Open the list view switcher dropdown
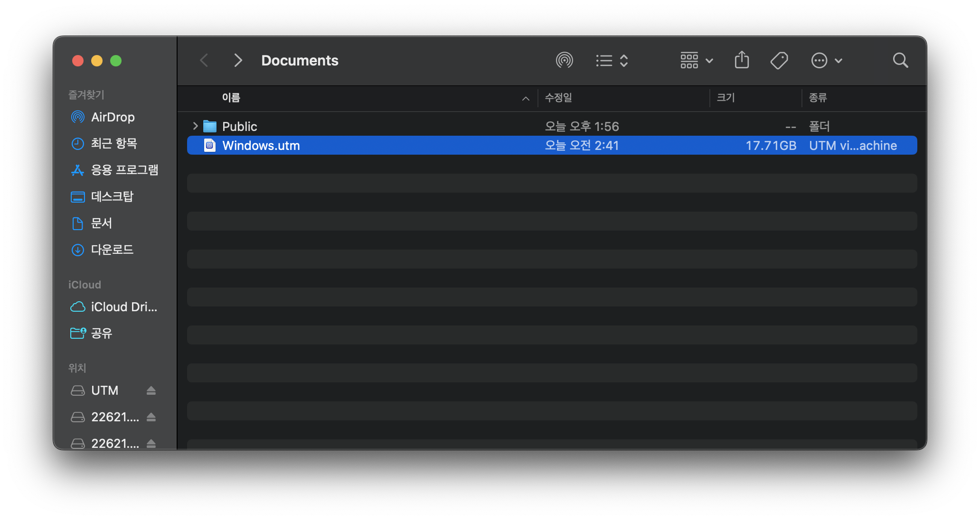This screenshot has width=980, height=520. click(612, 60)
